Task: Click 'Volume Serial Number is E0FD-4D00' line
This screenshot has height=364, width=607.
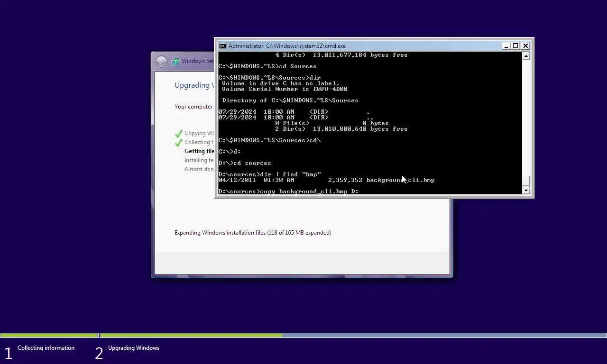Action: (x=285, y=89)
